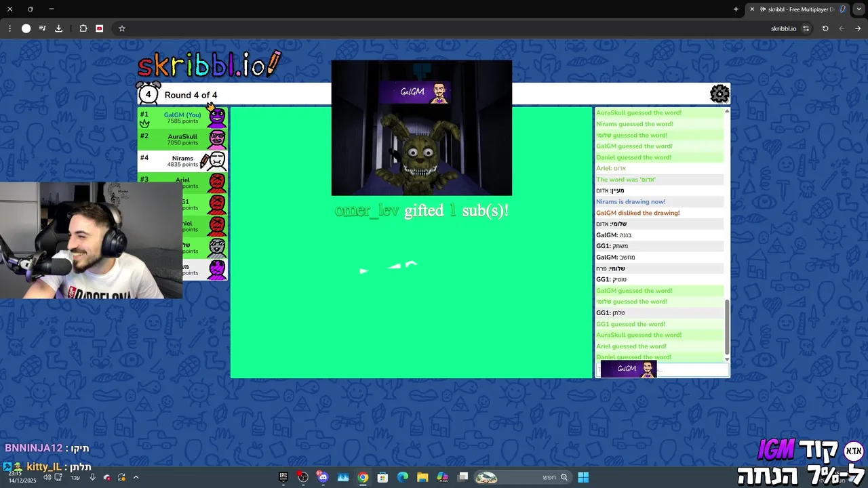Viewport: 868px width, 488px height.
Task: Click 'GalGM disliked the drawing!' chat message
Action: pos(637,213)
